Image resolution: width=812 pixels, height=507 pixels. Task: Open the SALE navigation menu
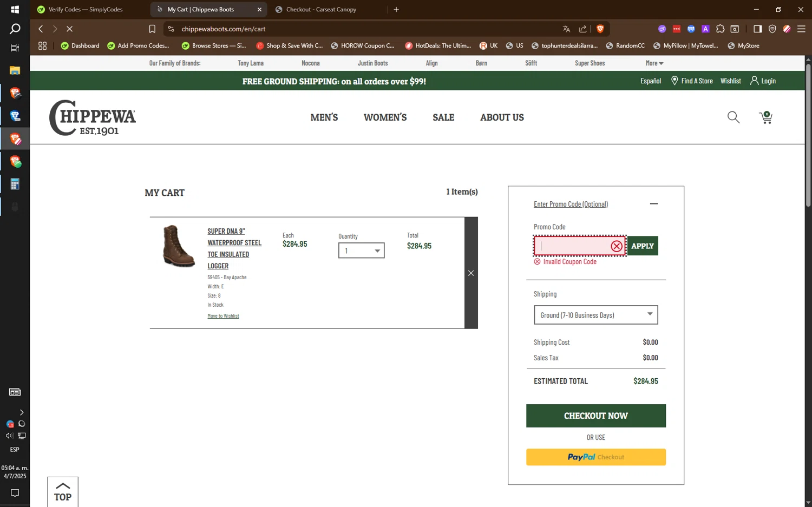click(x=443, y=117)
